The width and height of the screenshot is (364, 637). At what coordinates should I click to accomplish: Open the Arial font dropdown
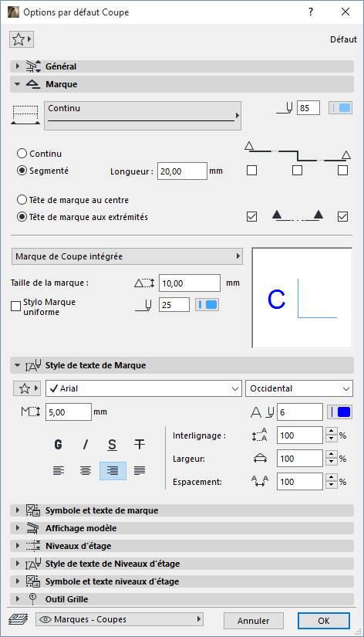[143, 388]
